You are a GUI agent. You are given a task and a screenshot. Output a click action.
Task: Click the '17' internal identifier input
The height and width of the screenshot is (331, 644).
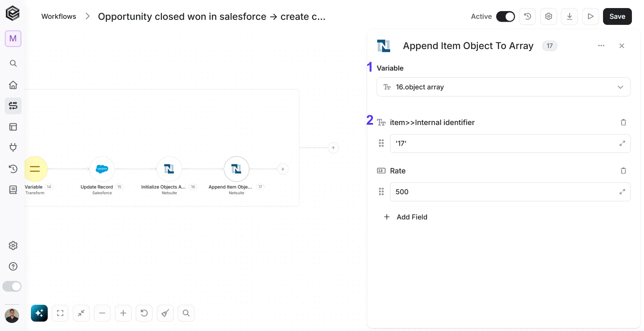[x=510, y=143]
